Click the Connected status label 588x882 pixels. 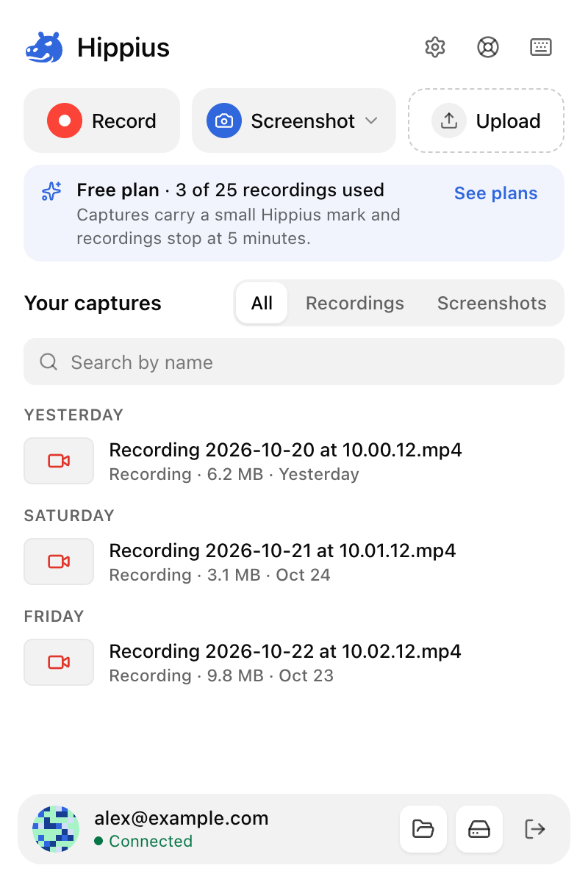pos(143,841)
